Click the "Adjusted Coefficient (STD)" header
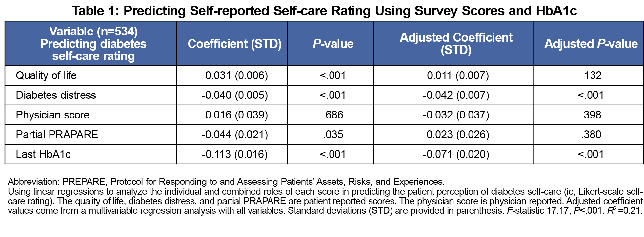644x237 pixels. 456,43
